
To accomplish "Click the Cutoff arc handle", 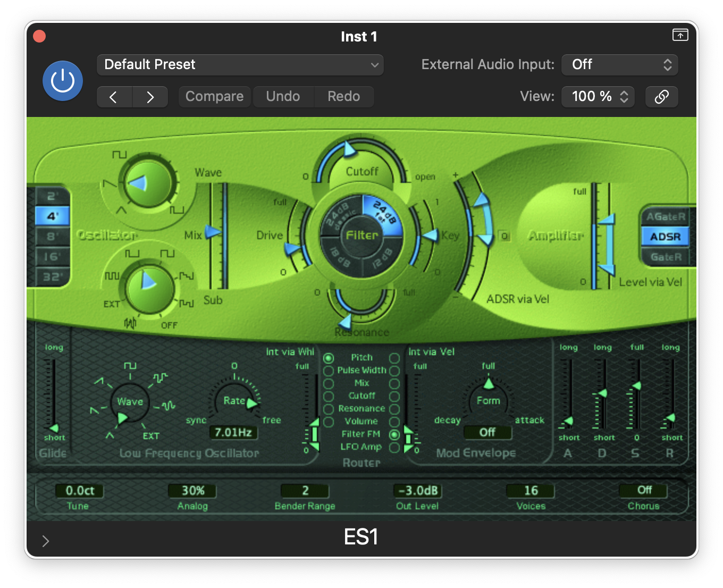I will click(349, 149).
